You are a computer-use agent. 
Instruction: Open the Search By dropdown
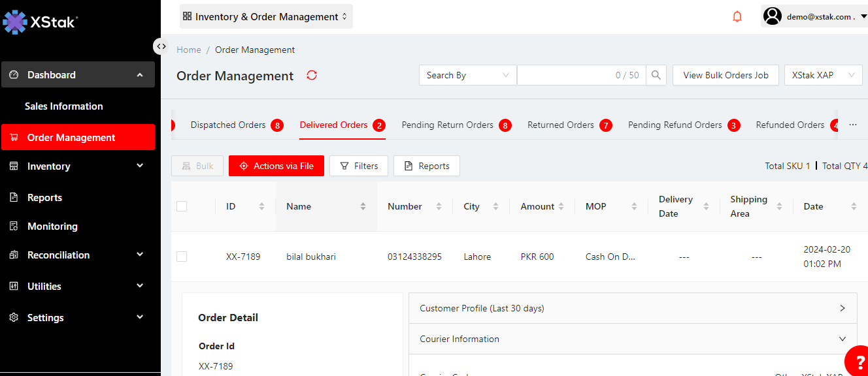[x=467, y=75]
